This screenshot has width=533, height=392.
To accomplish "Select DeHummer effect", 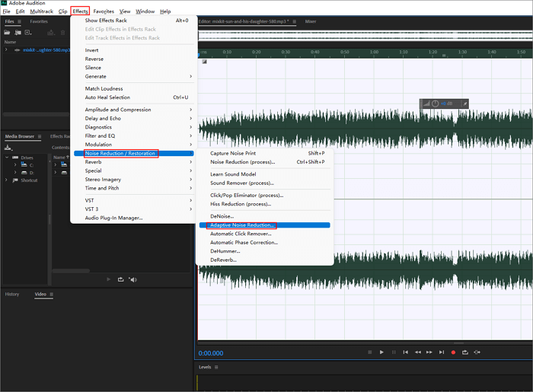I will coord(265,251).
